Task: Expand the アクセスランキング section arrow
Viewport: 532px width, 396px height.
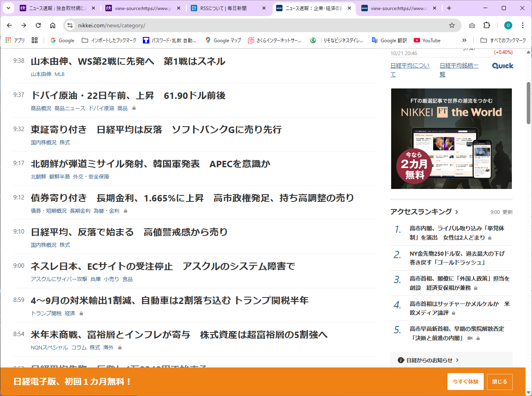Action: coord(457,212)
